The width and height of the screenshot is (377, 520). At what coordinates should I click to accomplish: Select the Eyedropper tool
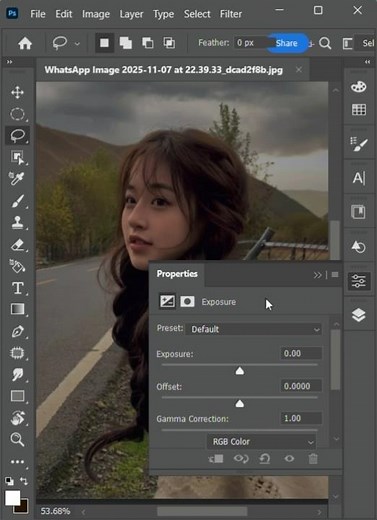[17, 179]
